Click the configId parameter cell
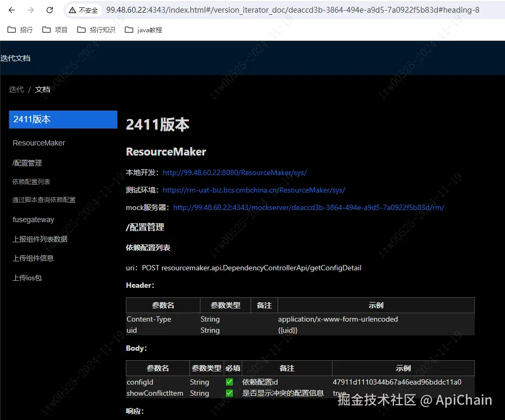The image size is (505, 420). pyautogui.click(x=140, y=382)
